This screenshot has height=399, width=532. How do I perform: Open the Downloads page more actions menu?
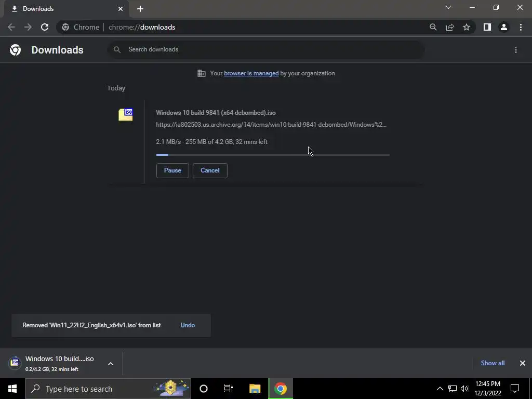(x=516, y=50)
